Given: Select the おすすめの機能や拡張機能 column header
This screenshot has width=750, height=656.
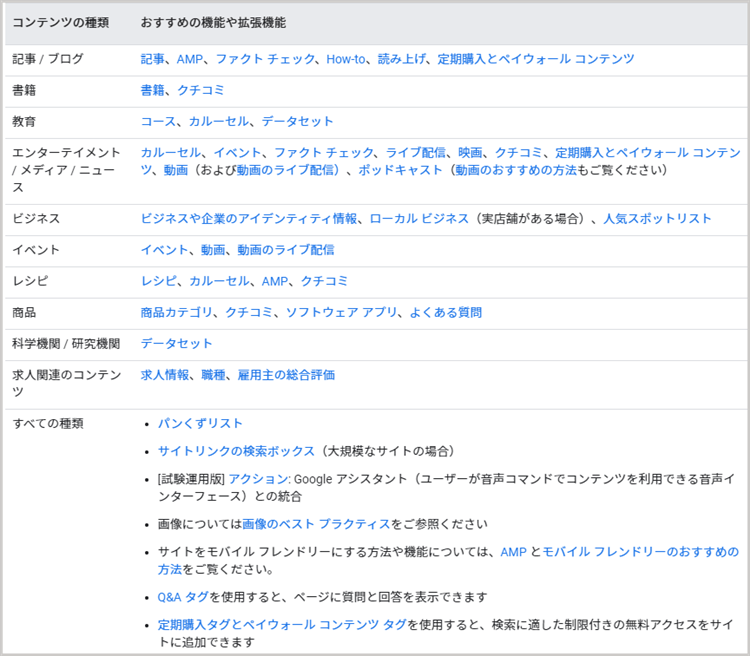Looking at the screenshot, I should coord(213,22).
